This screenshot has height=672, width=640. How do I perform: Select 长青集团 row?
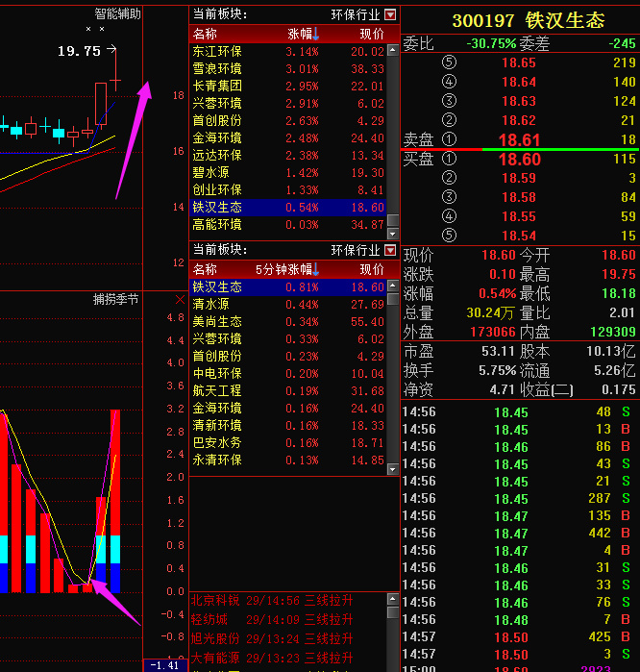[x=288, y=87]
